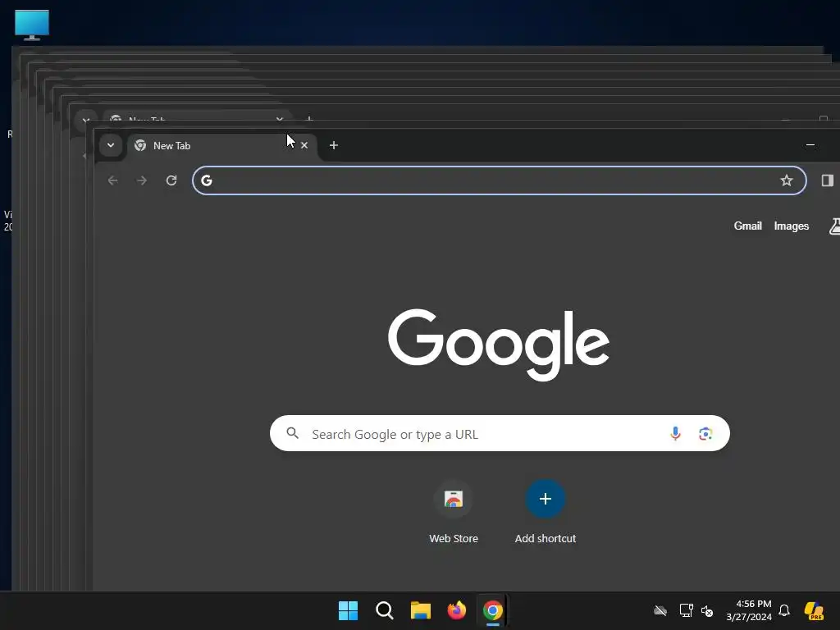Open a new tab with the plus button
This screenshot has height=630, width=840.
pos(334,145)
